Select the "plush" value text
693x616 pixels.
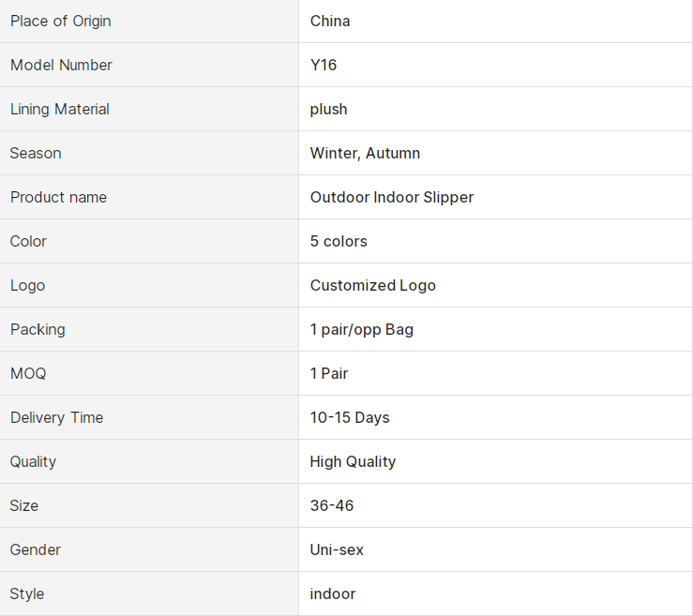pyautogui.click(x=328, y=109)
